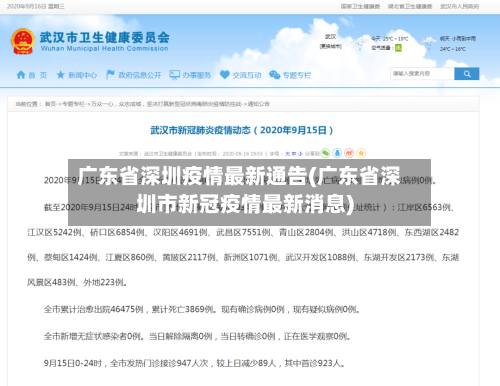Click breadcrumb link 专题专栏
This screenshot has height=386, width=500.
click(x=74, y=104)
